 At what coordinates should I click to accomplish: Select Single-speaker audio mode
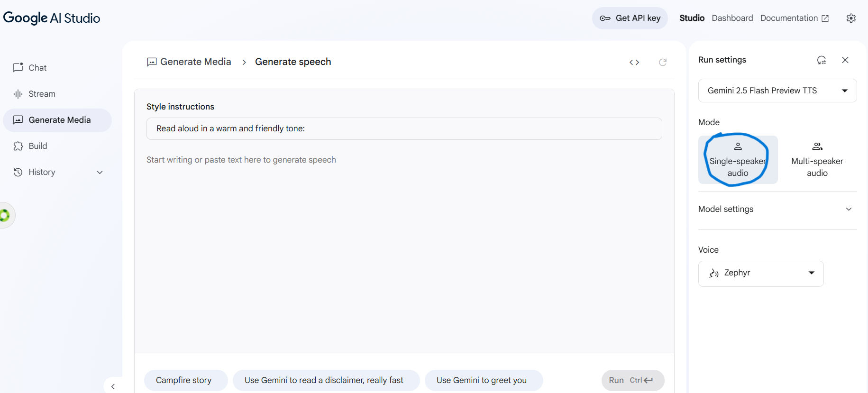coord(738,160)
